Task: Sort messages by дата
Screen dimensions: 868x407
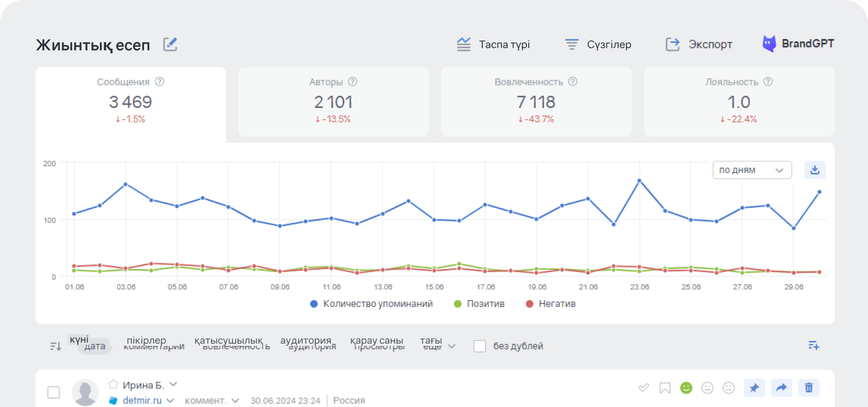Action: click(x=95, y=346)
